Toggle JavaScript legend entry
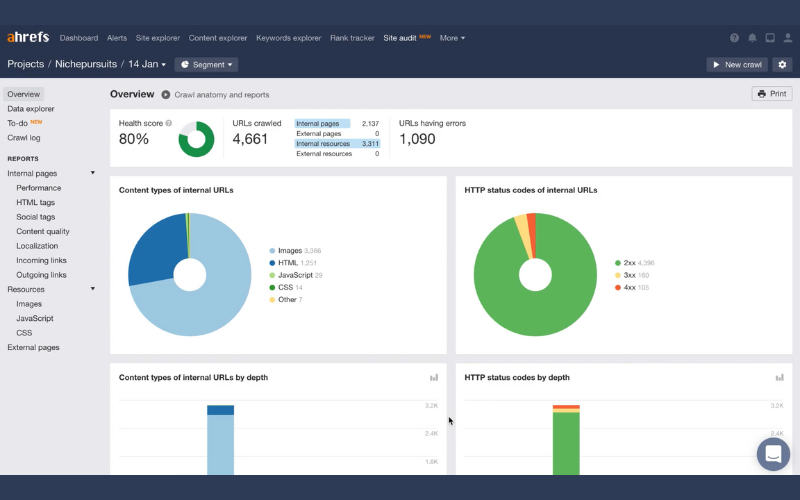 (x=295, y=275)
